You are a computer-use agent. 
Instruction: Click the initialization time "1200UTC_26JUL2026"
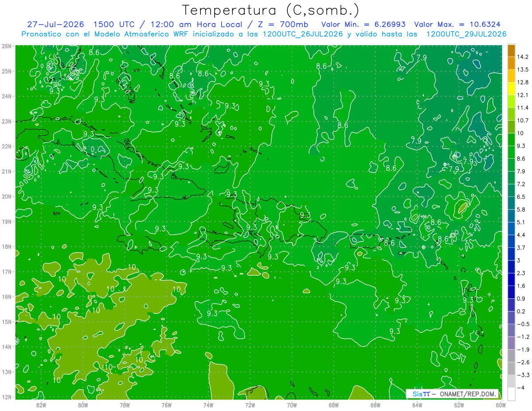coord(302,34)
